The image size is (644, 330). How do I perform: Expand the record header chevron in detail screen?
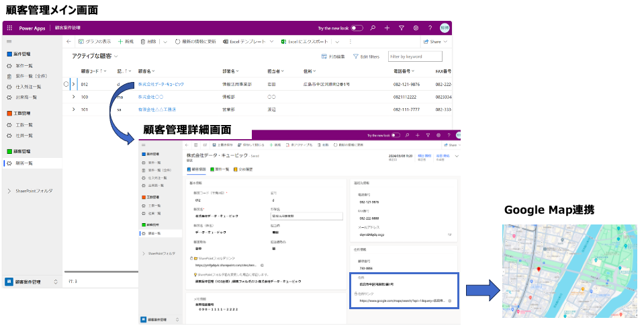(457, 156)
